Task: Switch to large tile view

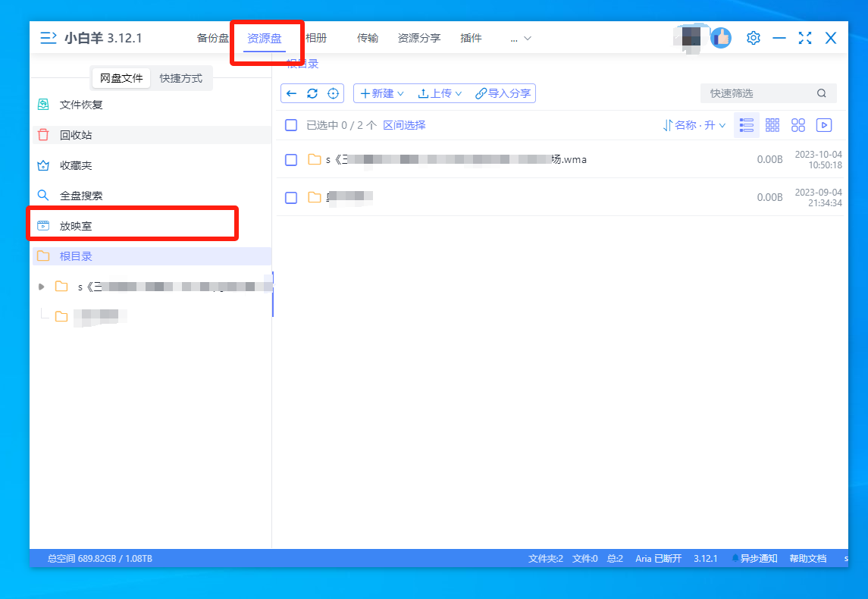Action: coord(797,125)
